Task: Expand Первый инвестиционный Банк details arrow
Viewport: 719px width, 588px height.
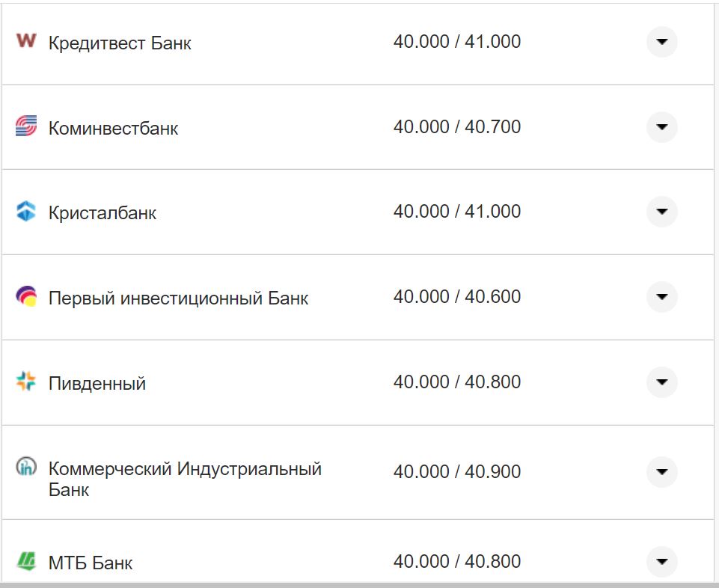Action: 661,297
